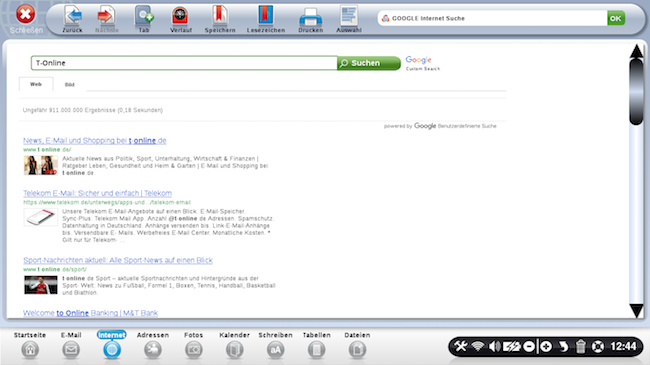Start search with the Suchen button
The height and width of the screenshot is (365, 650).
369,63
